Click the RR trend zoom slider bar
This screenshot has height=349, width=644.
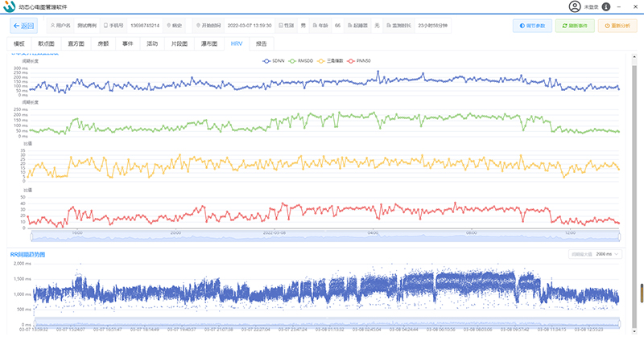(x=324, y=323)
